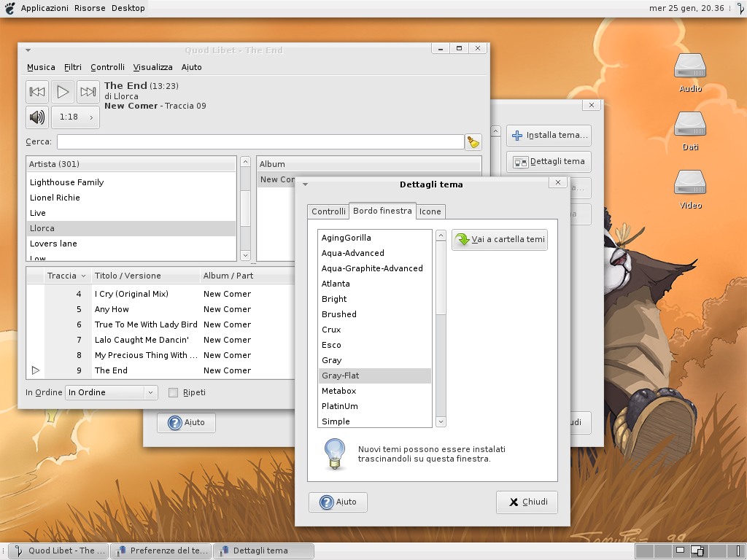Select track I Cry (Original Mix)
The width and height of the screenshot is (747, 560).
[x=160, y=294]
